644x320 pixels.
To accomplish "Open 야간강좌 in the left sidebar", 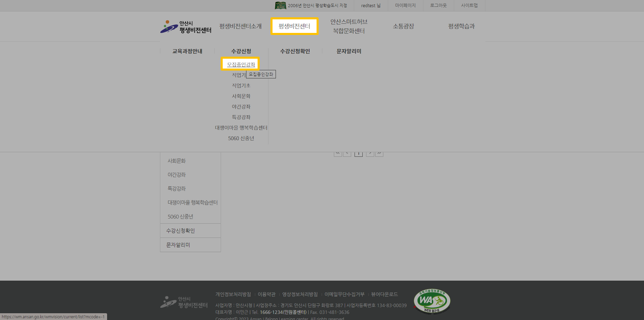I will 177,175.
